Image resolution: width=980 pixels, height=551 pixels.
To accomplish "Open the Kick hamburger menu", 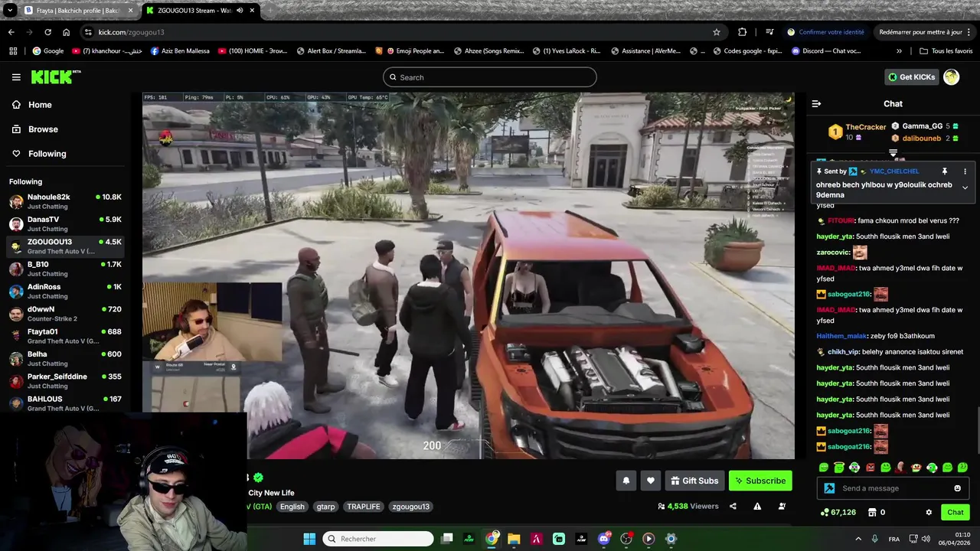I will (16, 77).
